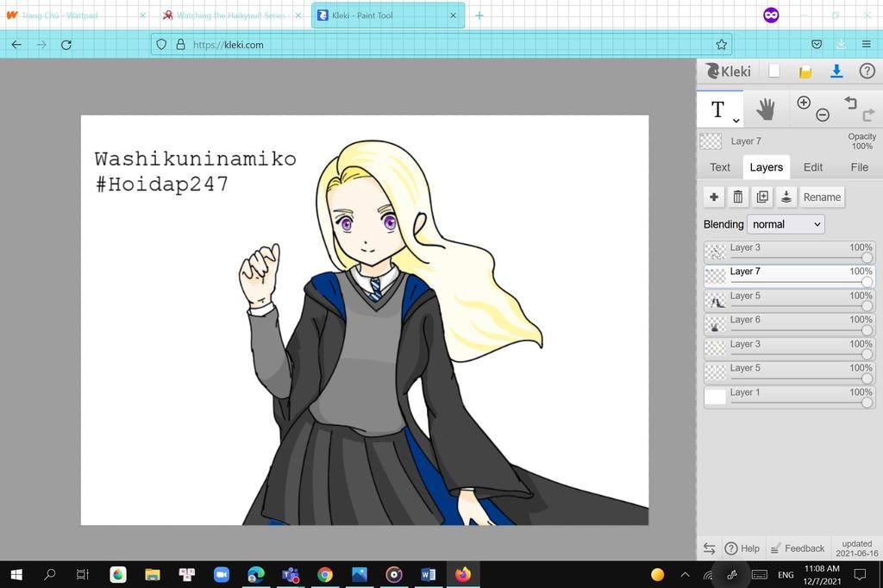Image resolution: width=883 pixels, height=588 pixels.
Task: Open the tool picker arrow beside Text tool
Action: click(x=736, y=121)
